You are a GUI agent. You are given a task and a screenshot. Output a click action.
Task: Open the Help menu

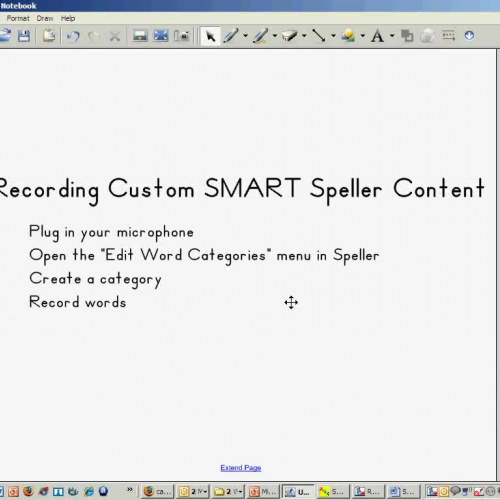[x=68, y=18]
